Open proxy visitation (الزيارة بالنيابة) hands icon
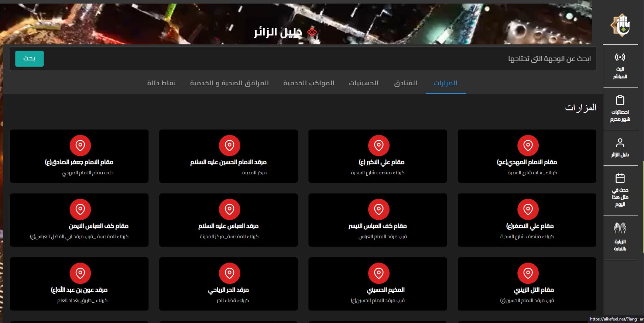 point(620,228)
